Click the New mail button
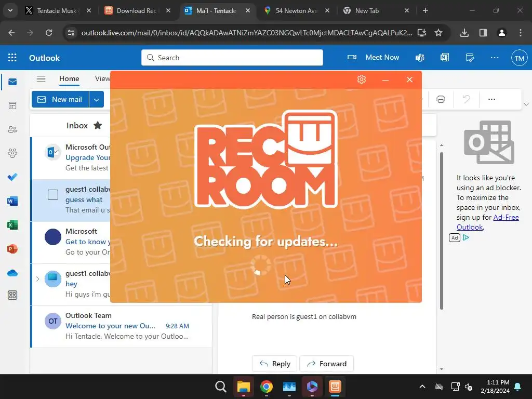 click(60, 99)
